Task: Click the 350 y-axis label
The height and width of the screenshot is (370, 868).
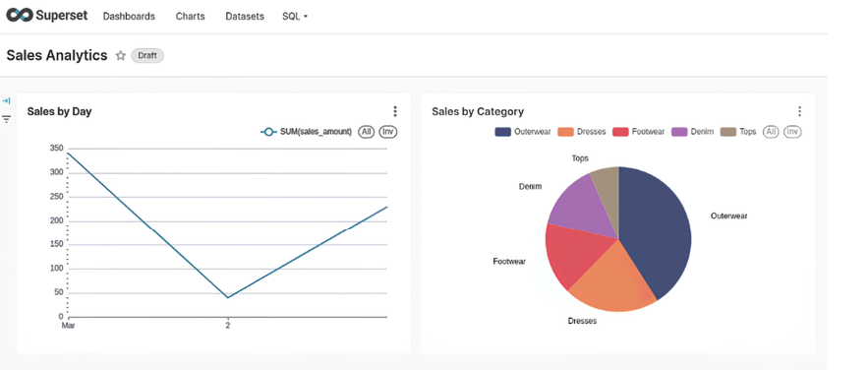Action: [56, 149]
